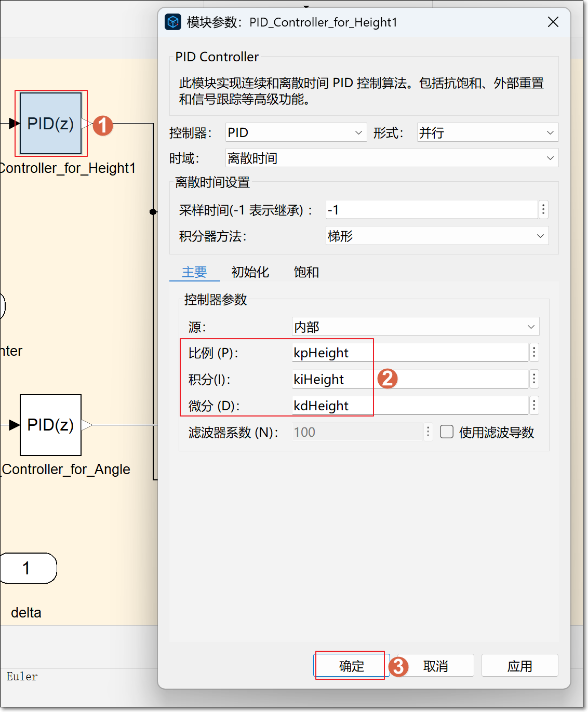Click the 积分(I) field kiHeight
This screenshot has width=588, height=712.
click(x=410, y=379)
